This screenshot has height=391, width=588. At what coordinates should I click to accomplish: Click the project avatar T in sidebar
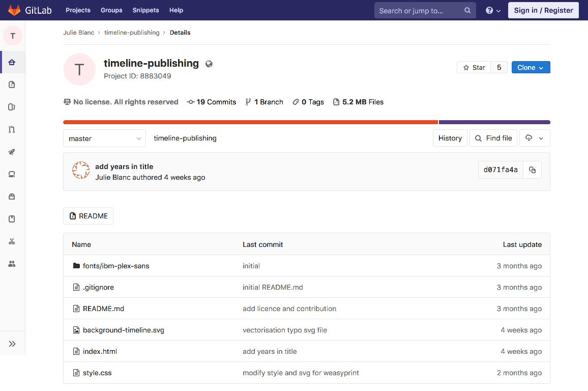[x=13, y=36]
